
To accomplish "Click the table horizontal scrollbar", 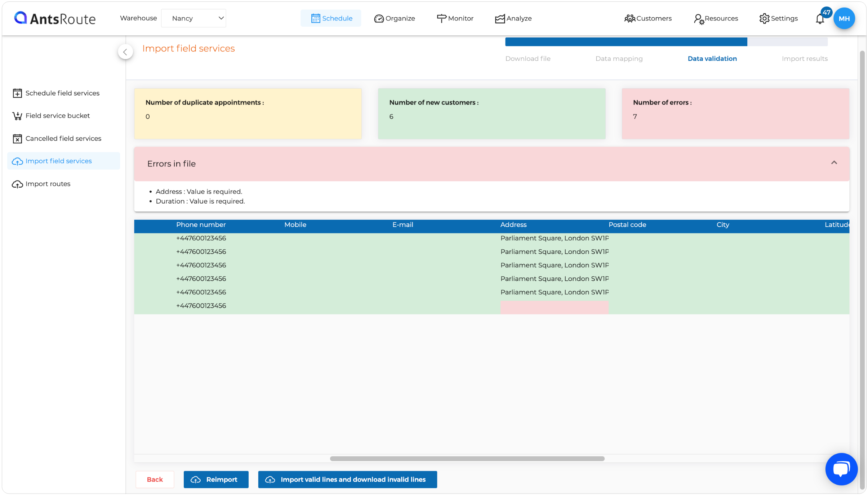I will (467, 459).
